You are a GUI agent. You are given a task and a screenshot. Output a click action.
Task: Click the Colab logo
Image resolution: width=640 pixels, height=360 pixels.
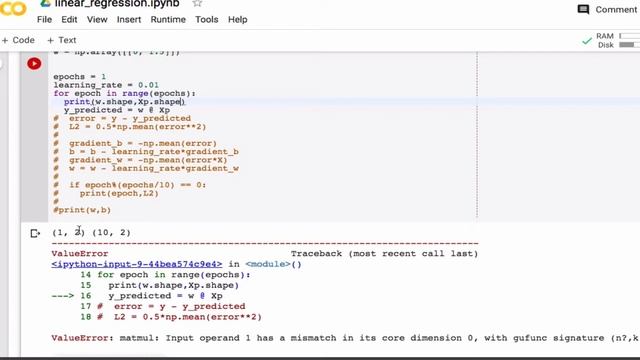click(x=13, y=8)
